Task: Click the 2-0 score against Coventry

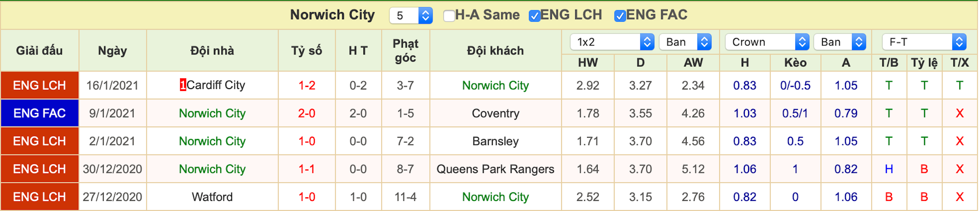Action: [307, 113]
